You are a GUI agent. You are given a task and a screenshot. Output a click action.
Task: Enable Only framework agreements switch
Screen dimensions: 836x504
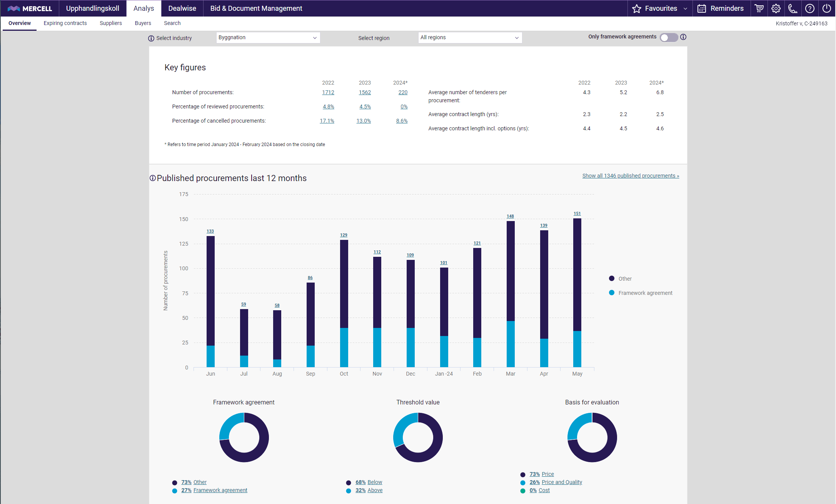click(669, 37)
